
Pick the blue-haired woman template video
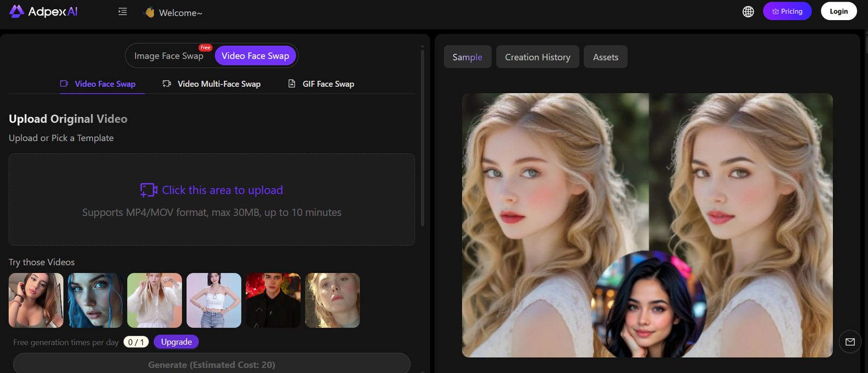(95, 300)
